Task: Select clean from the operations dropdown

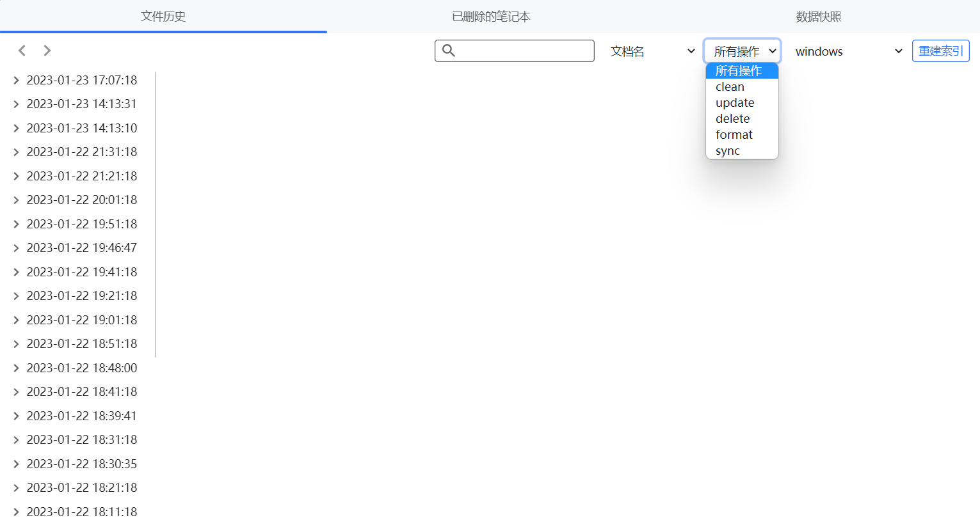Action: point(730,86)
